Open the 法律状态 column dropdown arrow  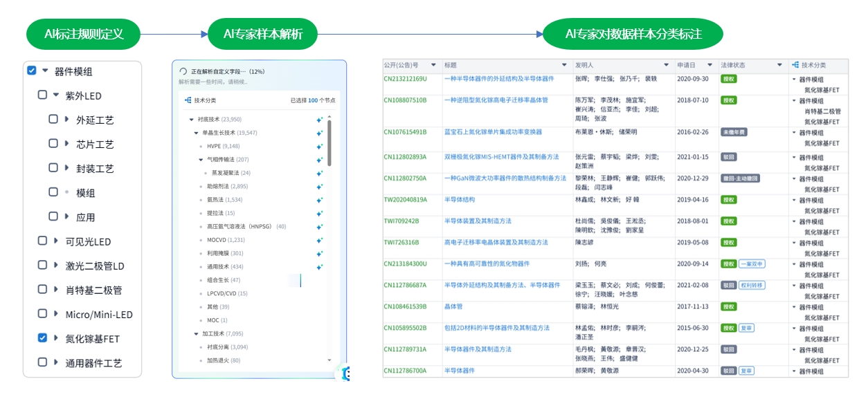(779, 66)
